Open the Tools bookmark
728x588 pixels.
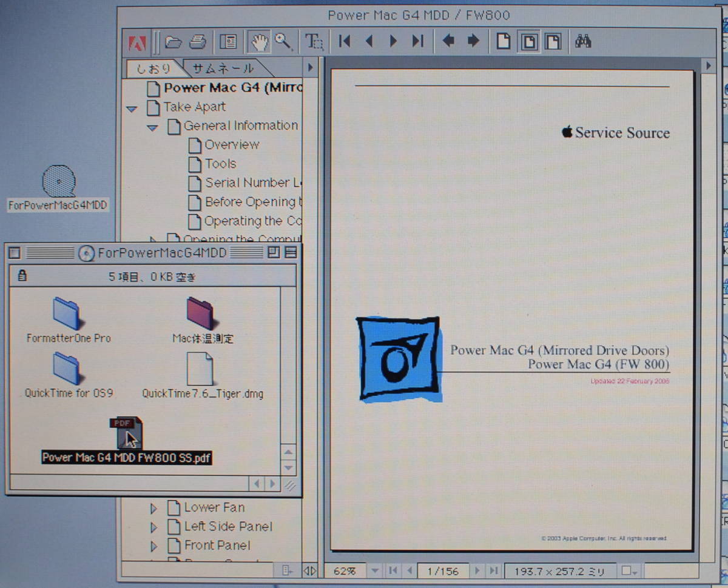pos(220,164)
